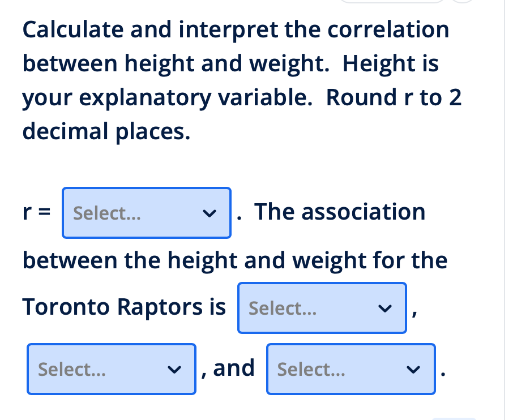Open the Select dropdown before ', and'
The height and width of the screenshot is (420, 513).
click(111, 369)
